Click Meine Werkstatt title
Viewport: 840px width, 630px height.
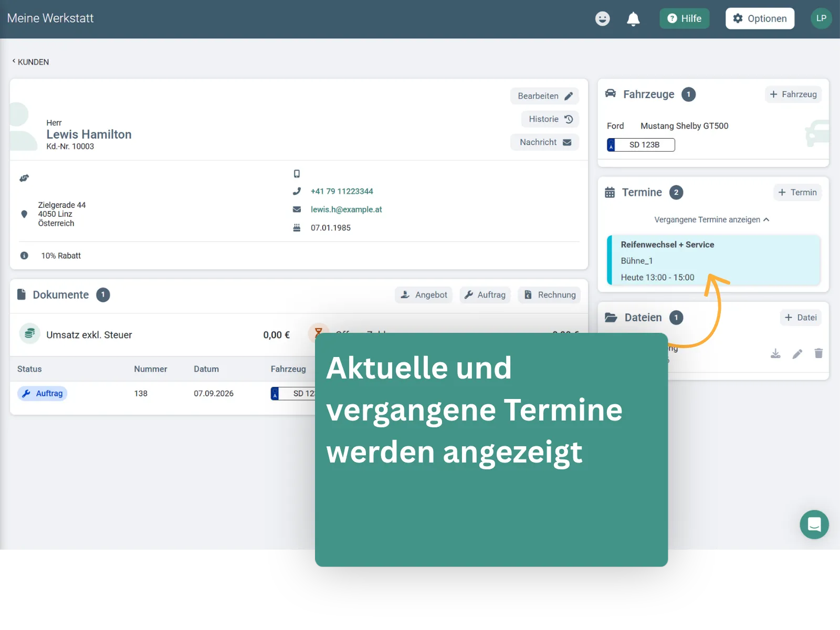50,18
